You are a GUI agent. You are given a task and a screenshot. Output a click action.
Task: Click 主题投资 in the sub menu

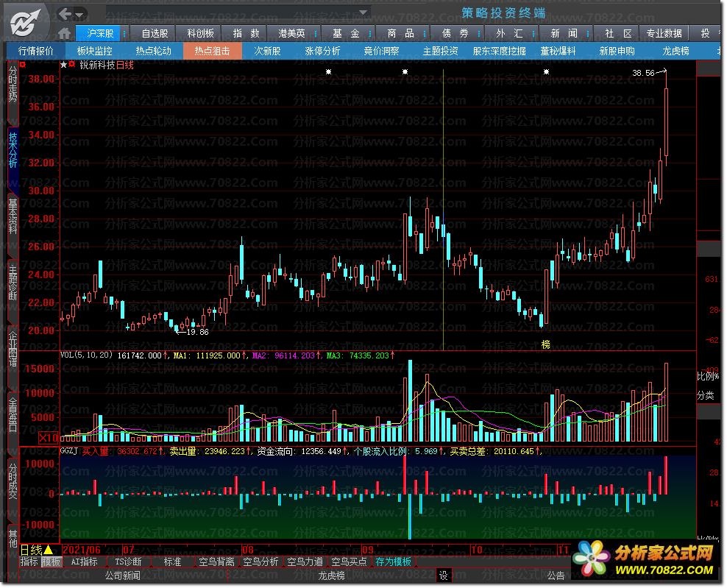click(x=440, y=51)
